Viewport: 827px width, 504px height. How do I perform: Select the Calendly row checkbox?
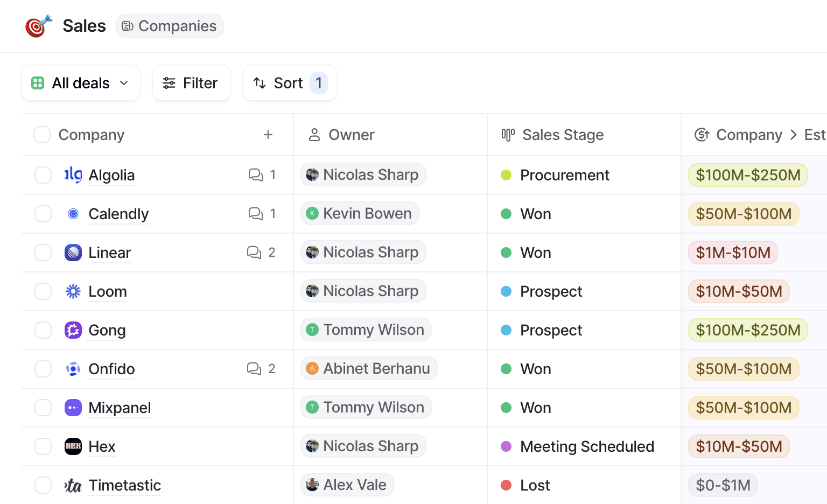coord(43,214)
